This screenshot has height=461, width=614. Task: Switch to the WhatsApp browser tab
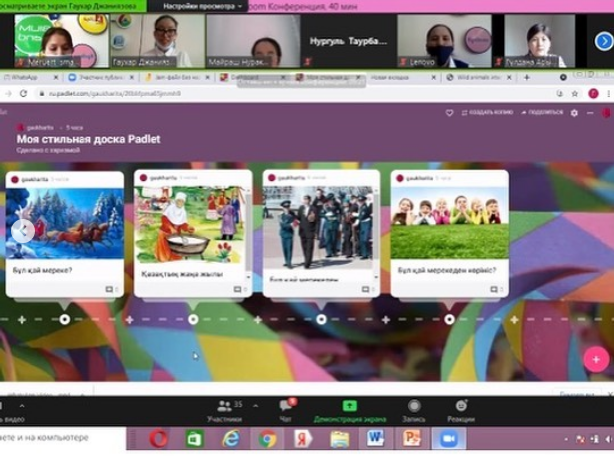click(x=22, y=77)
